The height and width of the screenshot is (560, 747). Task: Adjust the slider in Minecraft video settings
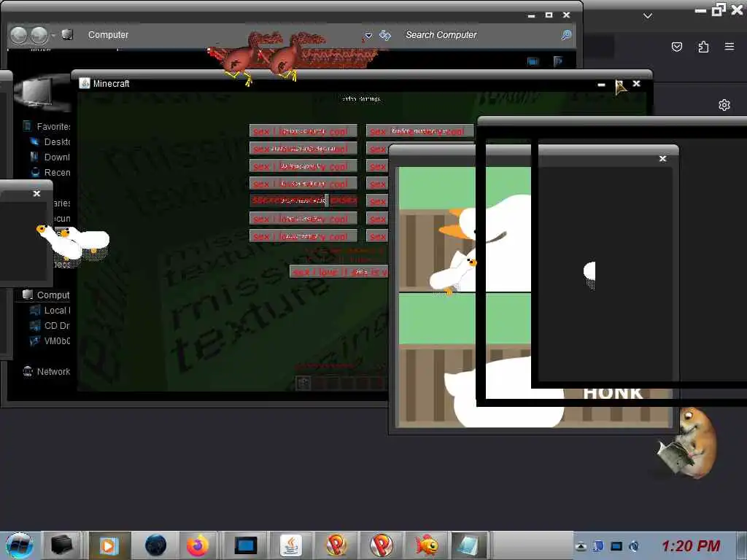coord(303,201)
